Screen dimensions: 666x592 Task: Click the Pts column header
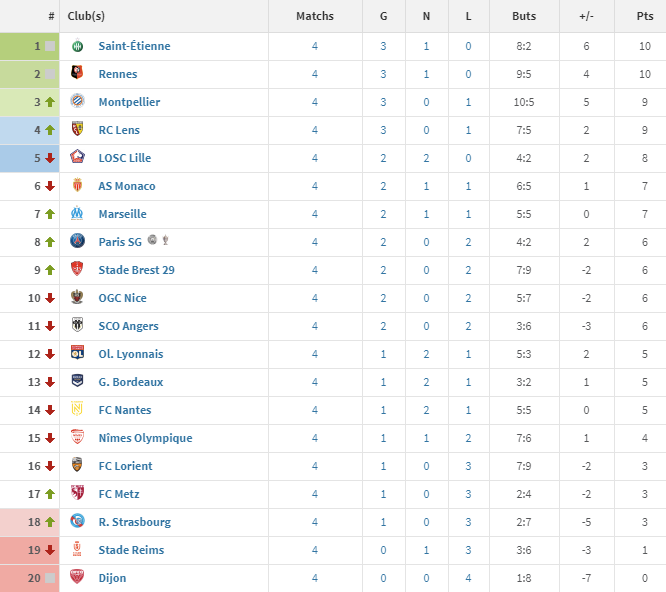(x=644, y=16)
